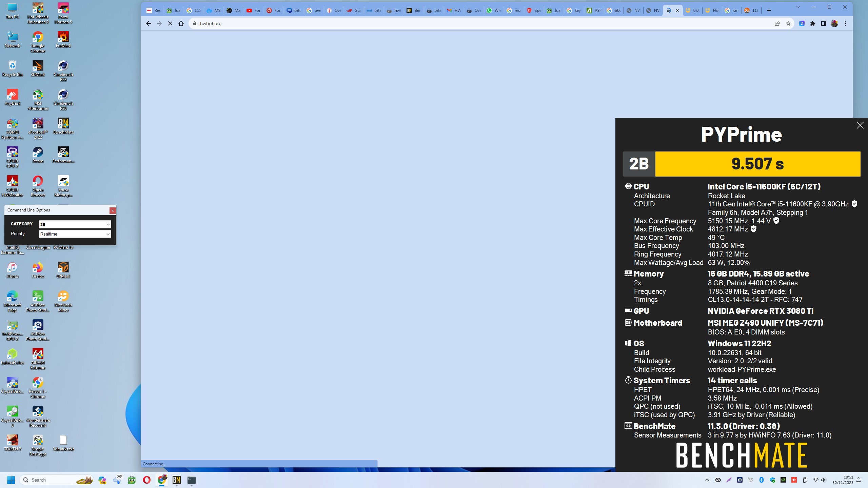The width and height of the screenshot is (868, 488).
Task: Close the PYPrime result panel
Action: [860, 125]
